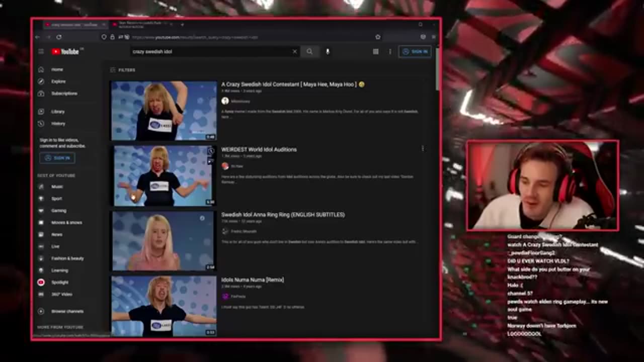Open Live in the sidebar

[x=55, y=246]
